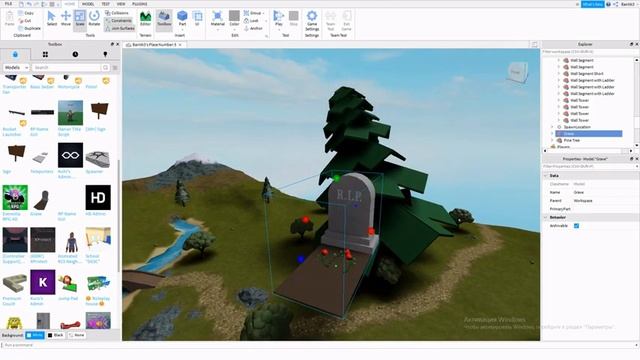Viewport: 640px width, 360px height.
Task: Insert Kohl's Admin infinity model
Action: (x=70, y=155)
